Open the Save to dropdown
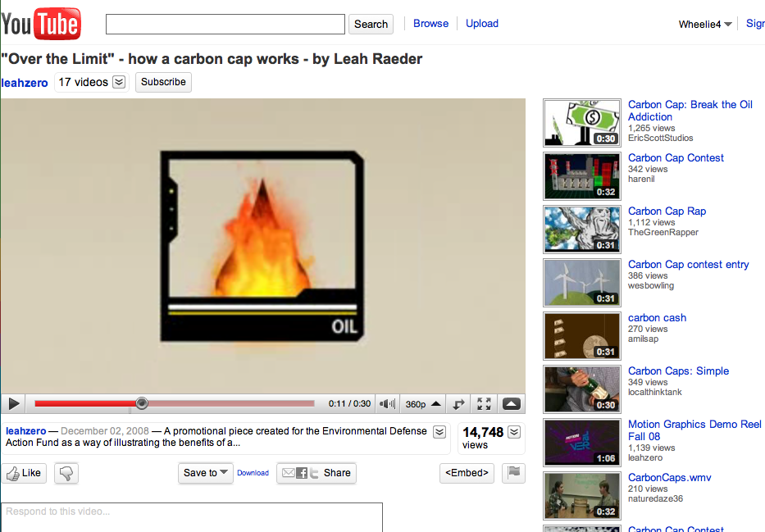Screen dimensions: 765x532 pyautogui.click(x=206, y=473)
